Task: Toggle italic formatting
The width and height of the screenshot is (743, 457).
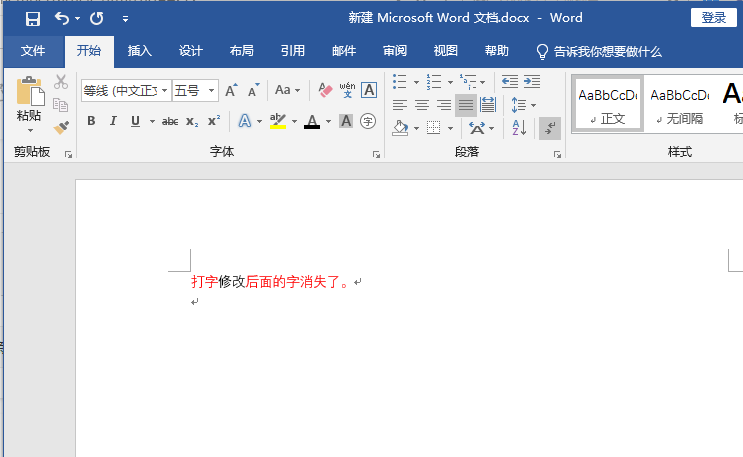Action: pos(113,121)
